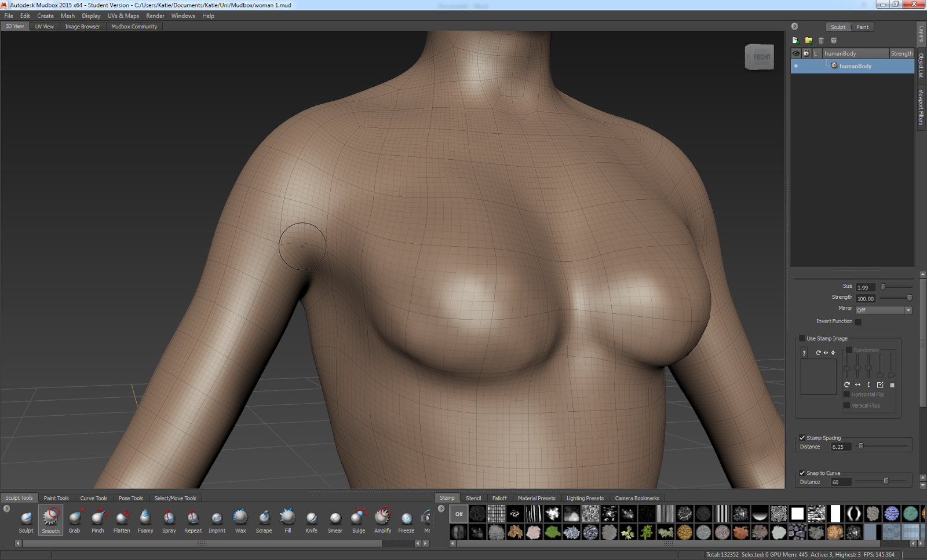Select the Grab tool
Screen dimensions: 927x560
point(75,521)
